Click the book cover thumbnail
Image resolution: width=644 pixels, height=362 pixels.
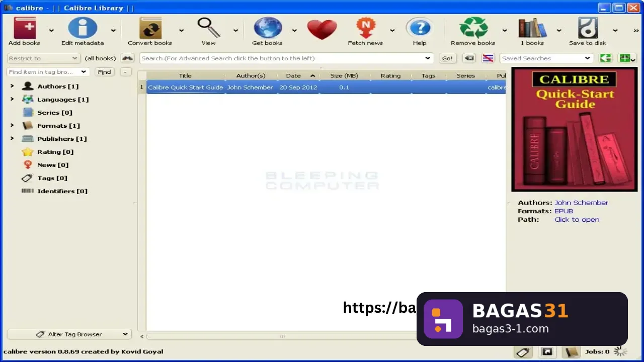click(x=575, y=130)
